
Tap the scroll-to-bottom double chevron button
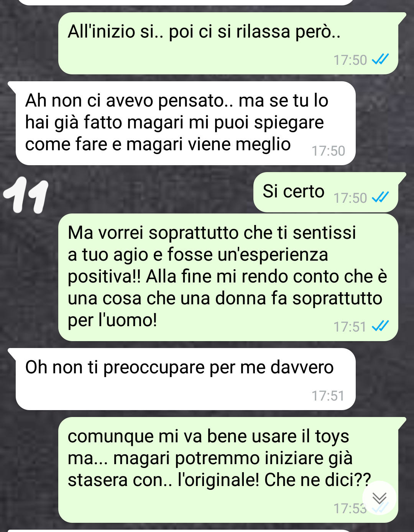[379, 498]
